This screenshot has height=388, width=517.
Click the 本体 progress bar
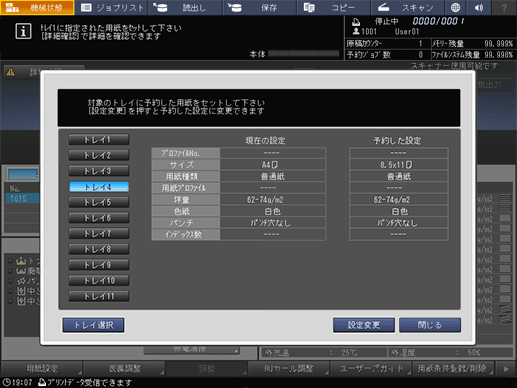[x=304, y=54]
